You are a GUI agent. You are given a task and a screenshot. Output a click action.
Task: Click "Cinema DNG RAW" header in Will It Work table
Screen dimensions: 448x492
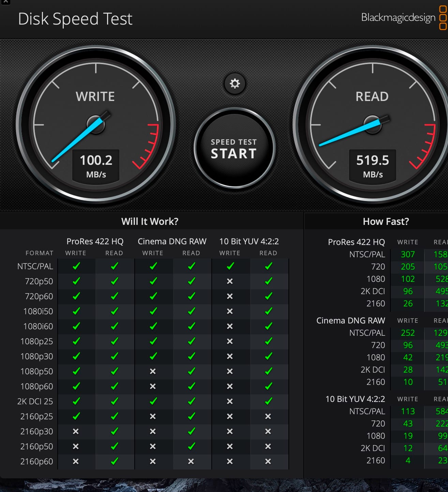172,241
